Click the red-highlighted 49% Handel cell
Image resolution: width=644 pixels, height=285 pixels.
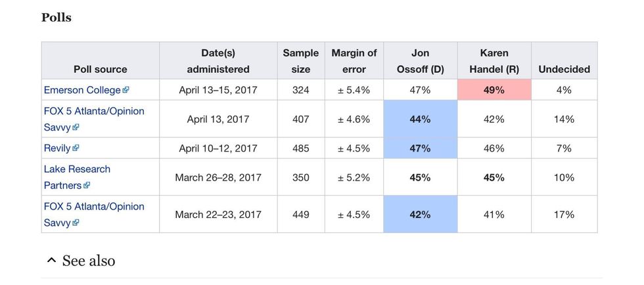pyautogui.click(x=494, y=90)
